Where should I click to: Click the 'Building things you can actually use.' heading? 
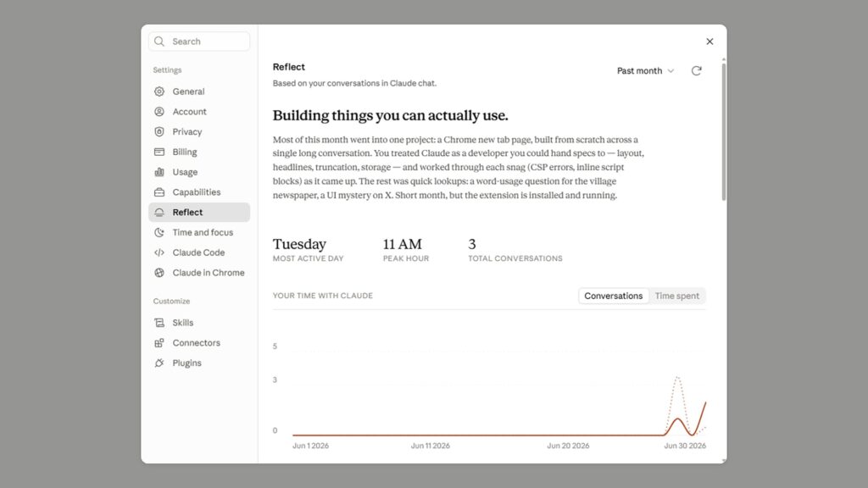tap(390, 115)
